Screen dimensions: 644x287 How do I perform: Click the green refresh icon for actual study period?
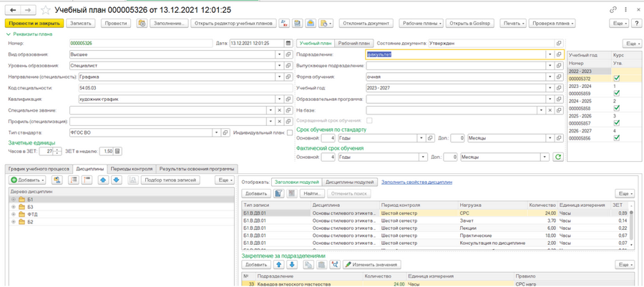point(557,157)
